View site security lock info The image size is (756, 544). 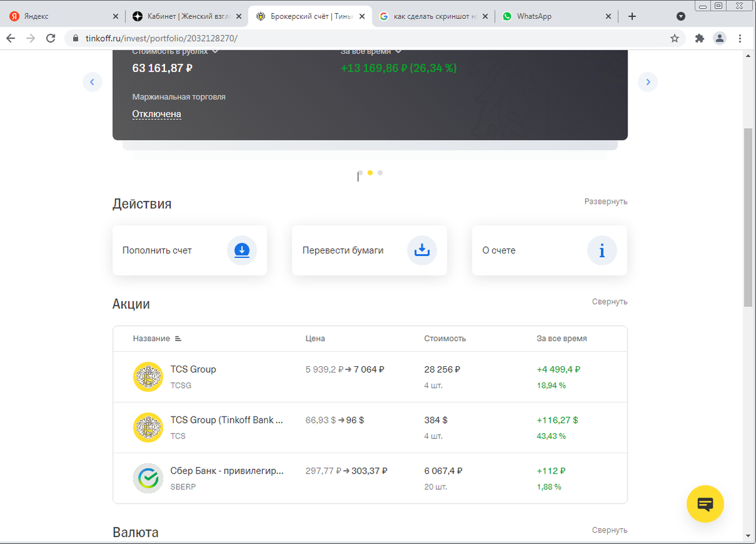pos(77,38)
